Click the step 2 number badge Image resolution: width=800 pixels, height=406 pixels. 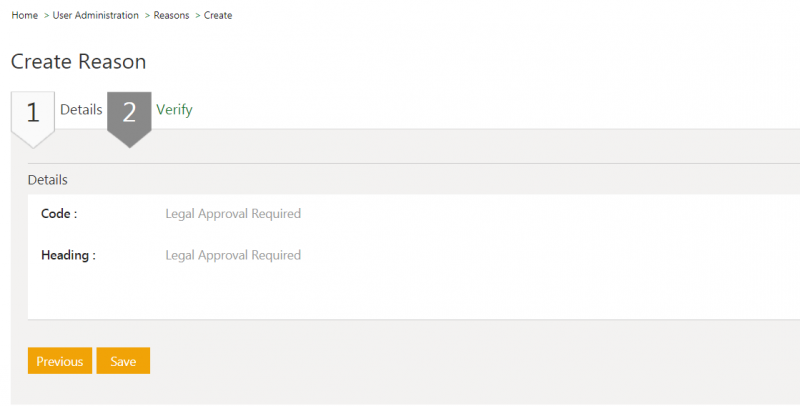tap(129, 113)
